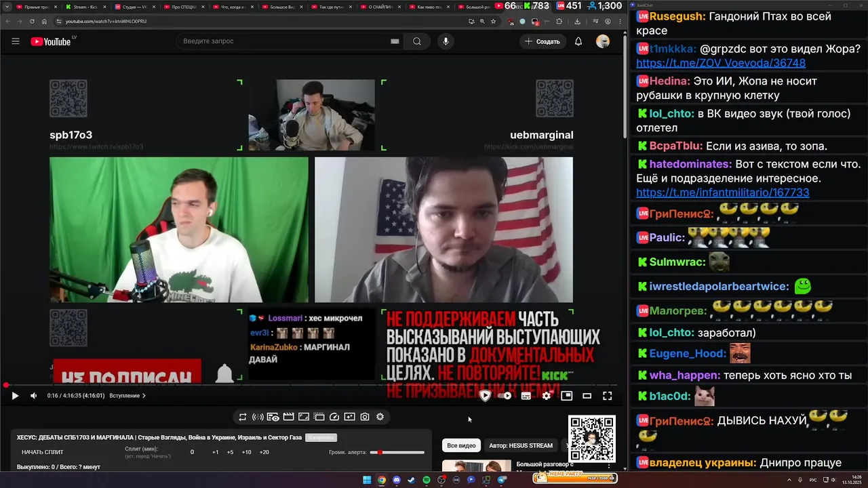Play the video

[x=15, y=396]
